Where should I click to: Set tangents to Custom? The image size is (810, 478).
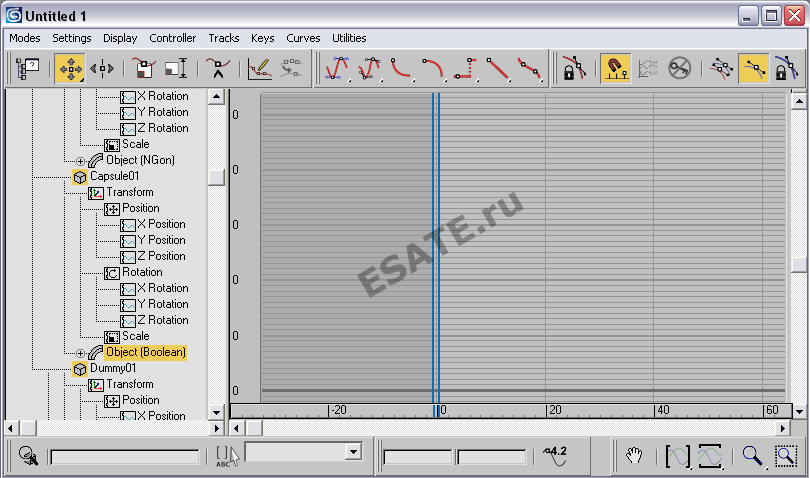[x=369, y=68]
